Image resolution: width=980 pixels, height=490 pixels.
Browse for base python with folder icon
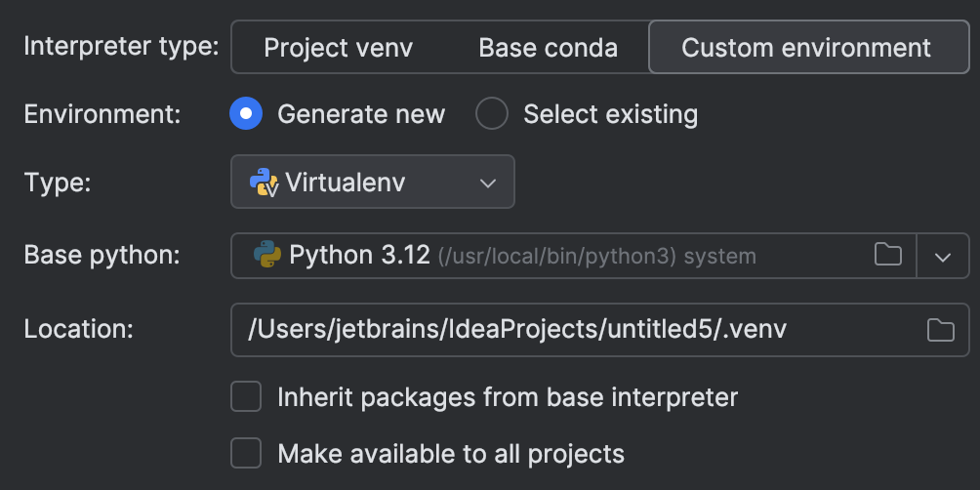point(887,255)
